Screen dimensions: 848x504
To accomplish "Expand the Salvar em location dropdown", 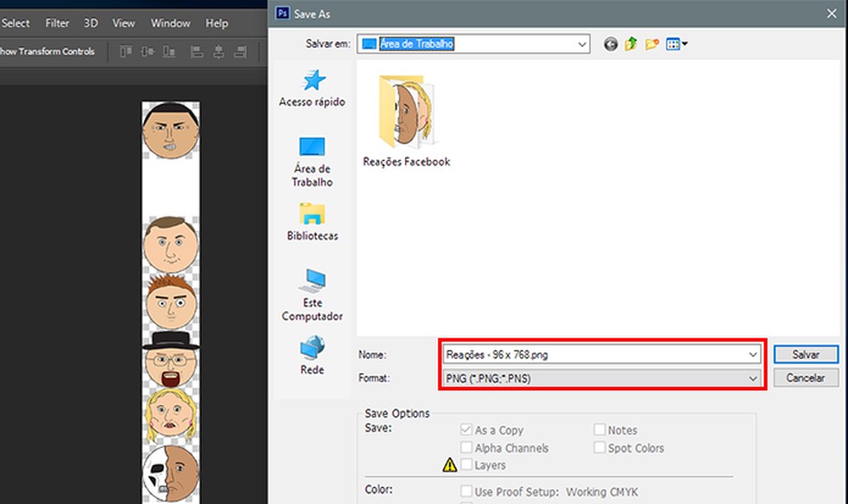I will tap(582, 44).
